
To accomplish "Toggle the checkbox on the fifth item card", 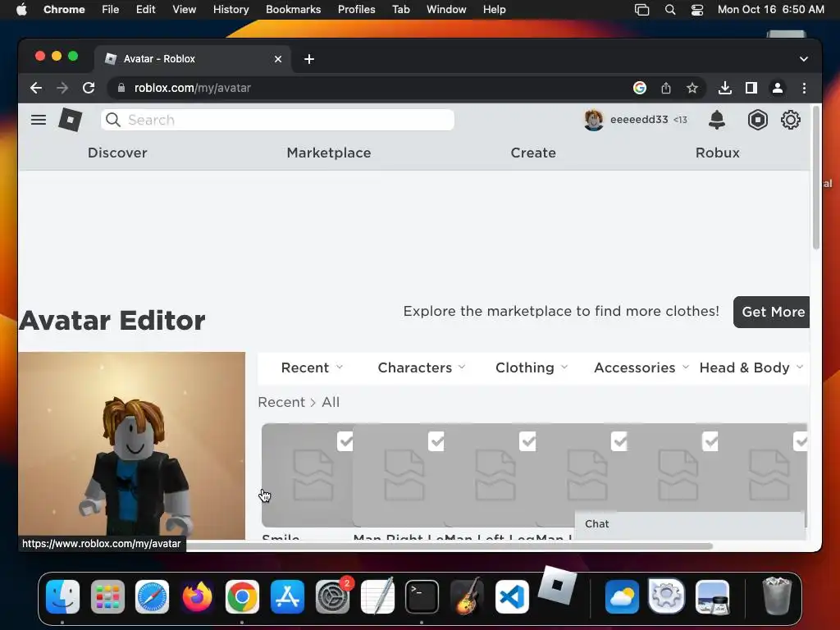I will click(710, 441).
